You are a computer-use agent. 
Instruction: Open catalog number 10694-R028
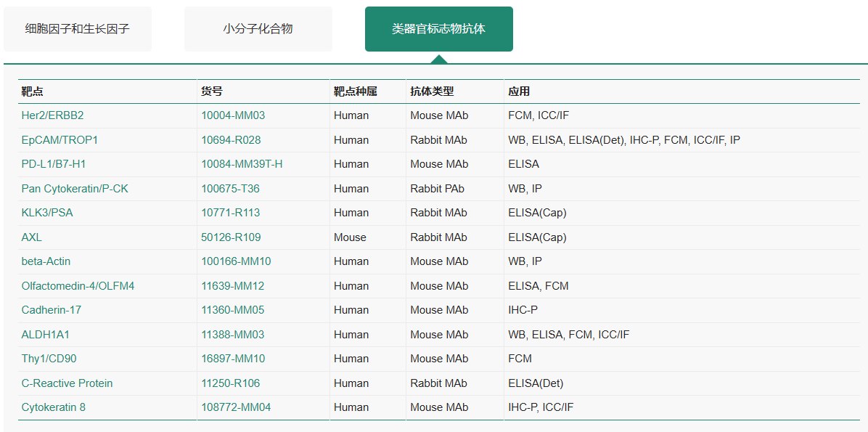231,140
